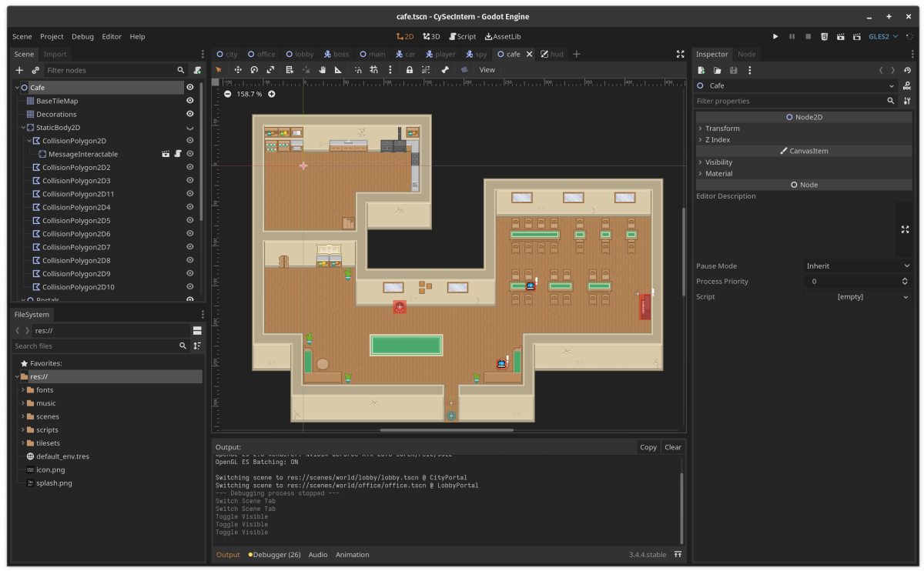Collapse the StaticBody2D tree node

[23, 128]
